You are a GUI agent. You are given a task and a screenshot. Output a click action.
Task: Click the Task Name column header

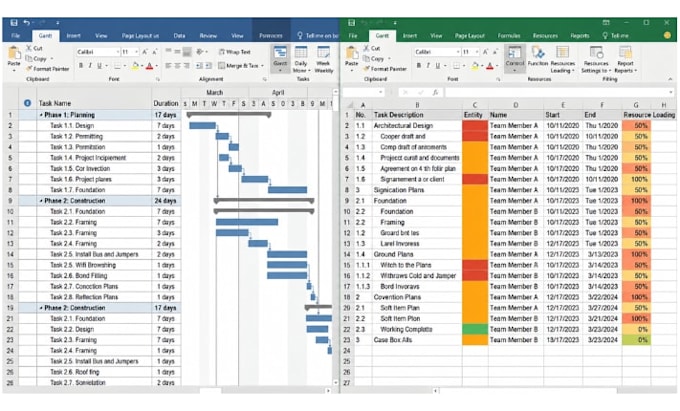94,103
